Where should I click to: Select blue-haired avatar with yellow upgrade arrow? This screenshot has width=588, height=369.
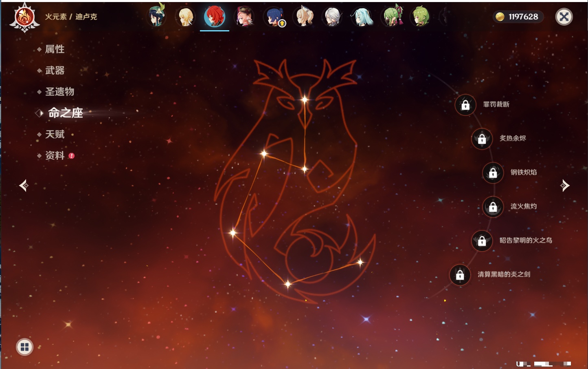pos(274,17)
